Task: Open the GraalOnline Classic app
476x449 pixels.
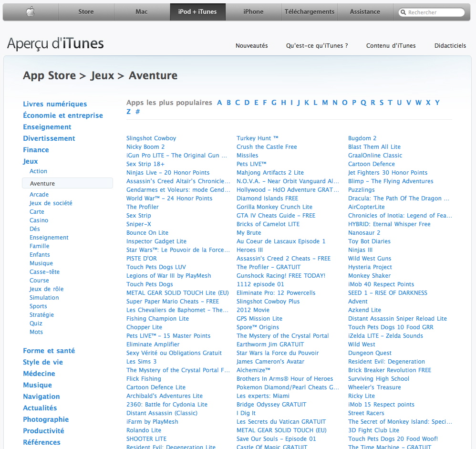Action: tap(375, 155)
